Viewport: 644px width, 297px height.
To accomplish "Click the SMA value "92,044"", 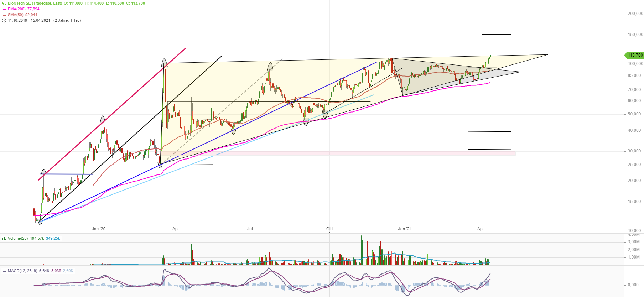I will [31, 15].
